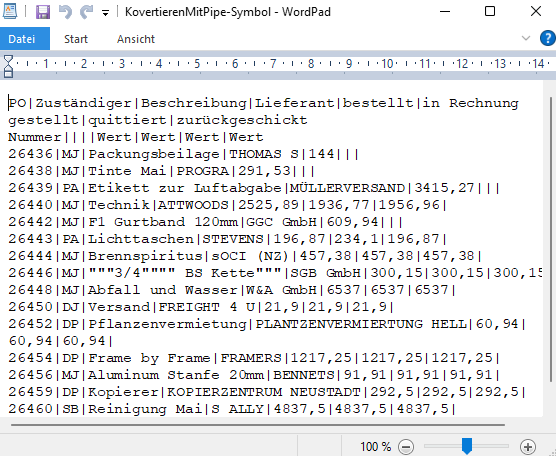Zoom out with the minus button
This screenshot has width=556, height=456.
coord(406,447)
